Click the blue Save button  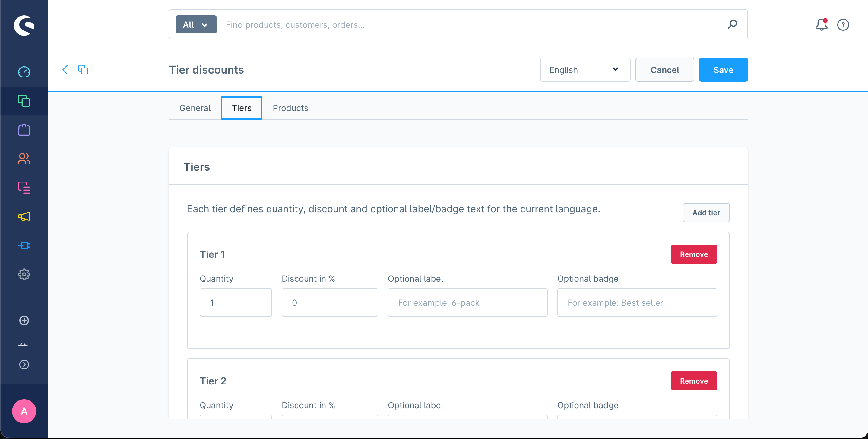pyautogui.click(x=723, y=70)
